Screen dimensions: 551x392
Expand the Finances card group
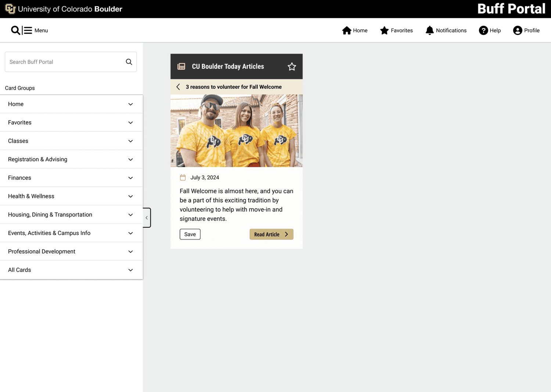coord(71,178)
